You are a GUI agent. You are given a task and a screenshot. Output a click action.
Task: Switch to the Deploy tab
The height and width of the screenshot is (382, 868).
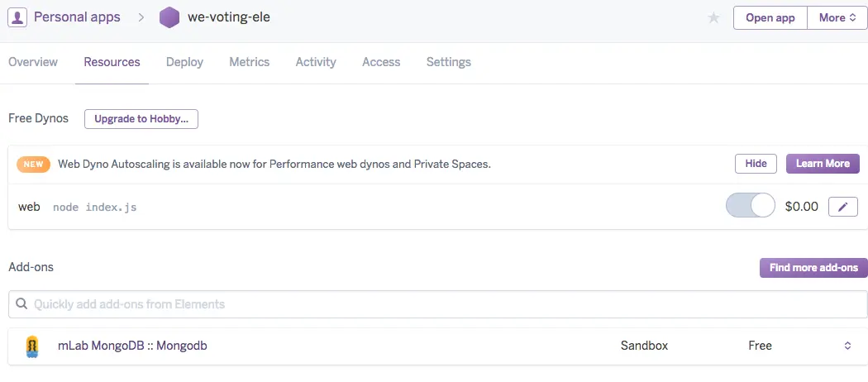184,62
